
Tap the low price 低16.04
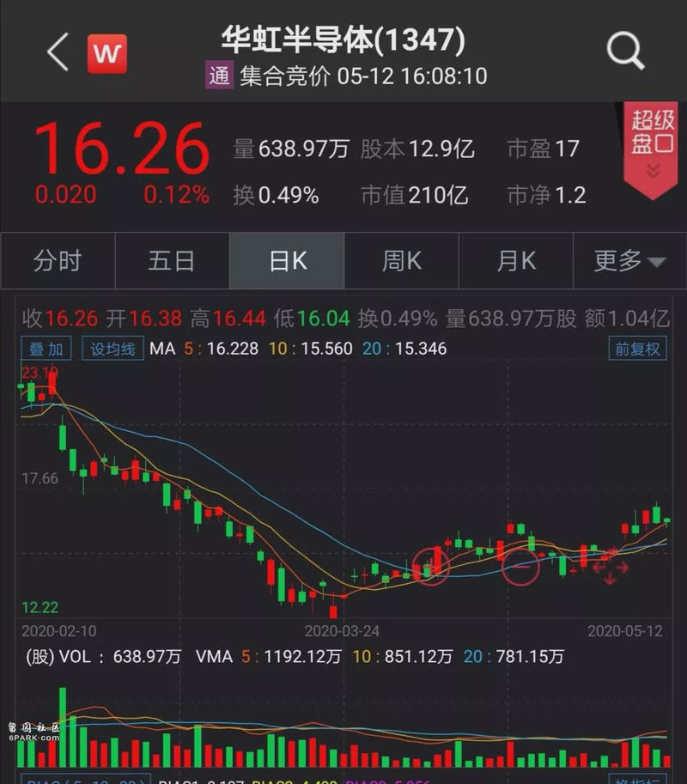(312, 319)
